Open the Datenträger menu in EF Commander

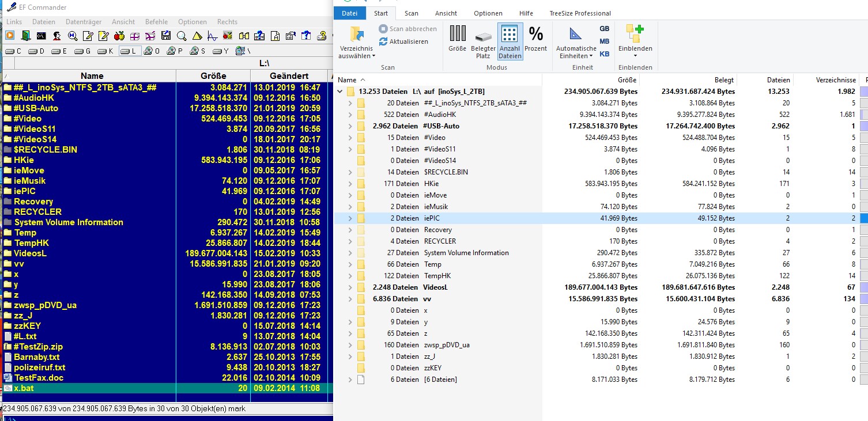84,22
